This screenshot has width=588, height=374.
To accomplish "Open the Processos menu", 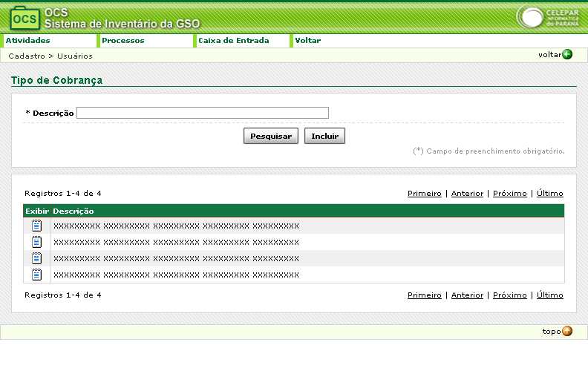I will [123, 41].
